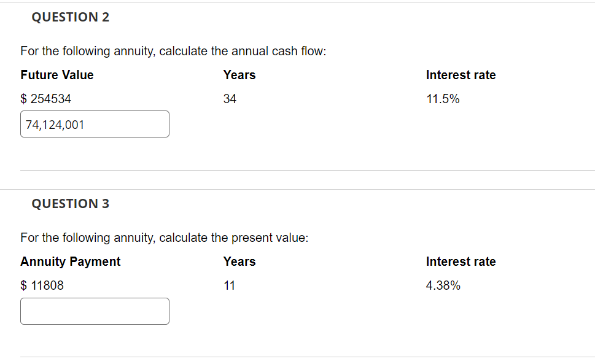The height and width of the screenshot is (364, 595).
Task: Click the Annuity Payment label
Action: coord(70,261)
